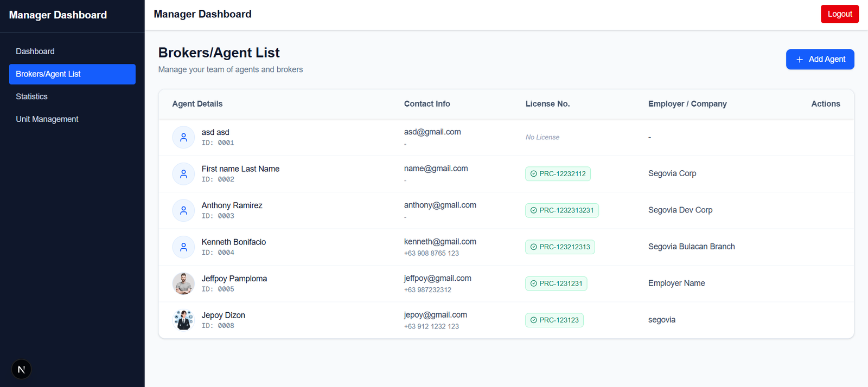Image resolution: width=868 pixels, height=387 pixels.
Task: Click the email jepoy@gmail.com
Action: 435,315
